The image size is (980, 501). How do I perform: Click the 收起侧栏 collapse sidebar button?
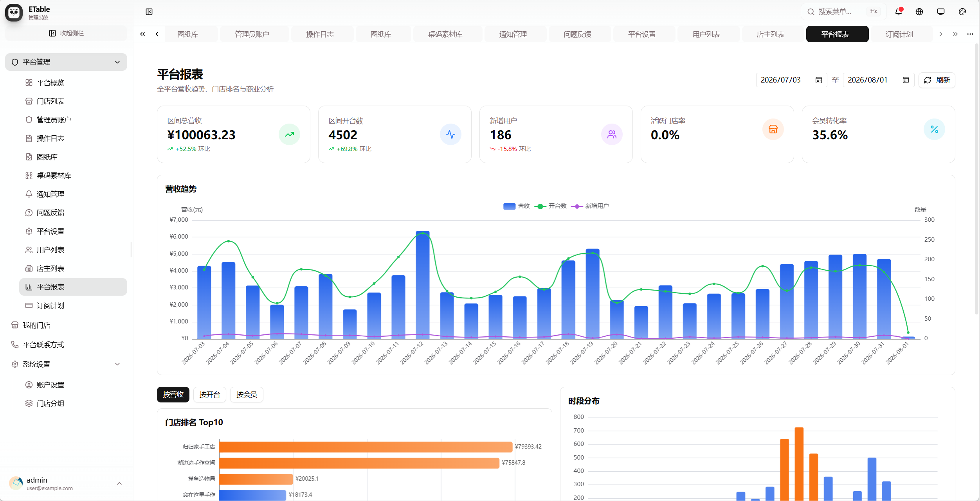coord(66,33)
